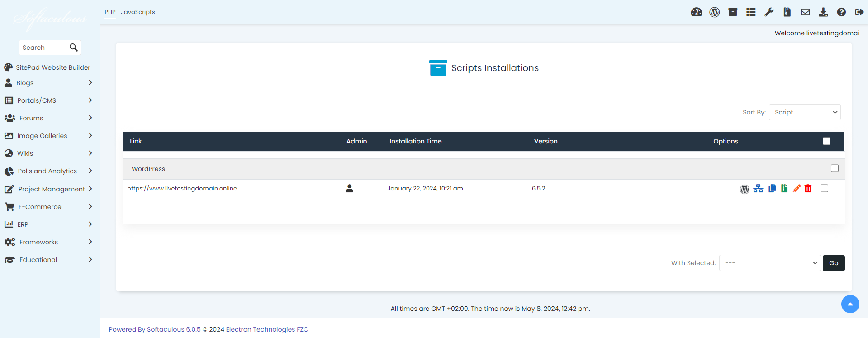Select the livetestingdomain.online installation checkbox
Image resolution: width=868 pixels, height=338 pixels.
point(824,188)
